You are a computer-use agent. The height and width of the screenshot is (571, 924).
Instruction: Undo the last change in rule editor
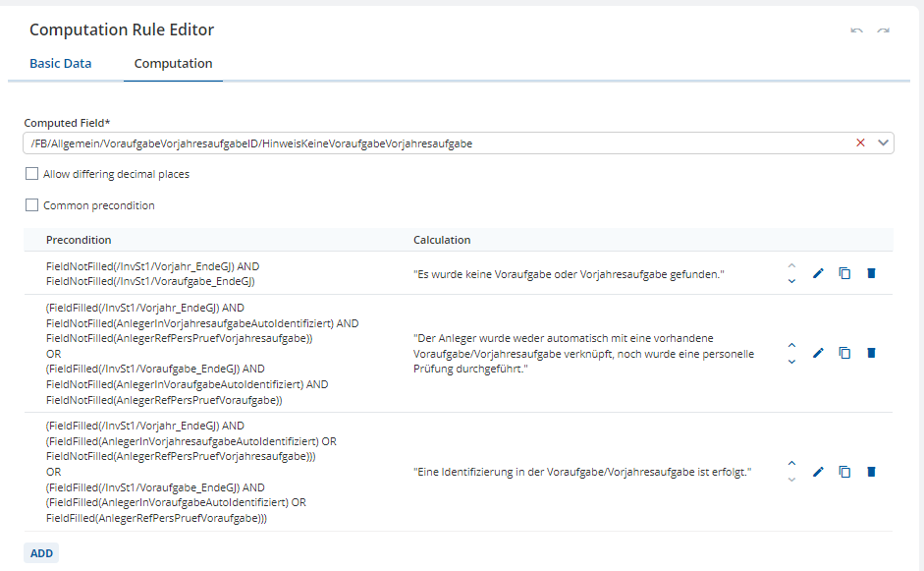click(856, 30)
